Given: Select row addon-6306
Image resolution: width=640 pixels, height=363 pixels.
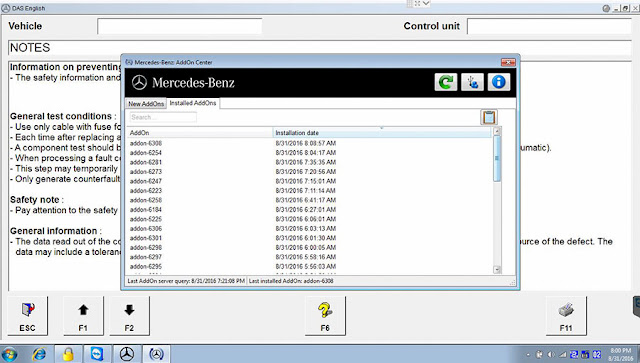Looking at the screenshot, I should [x=309, y=228].
